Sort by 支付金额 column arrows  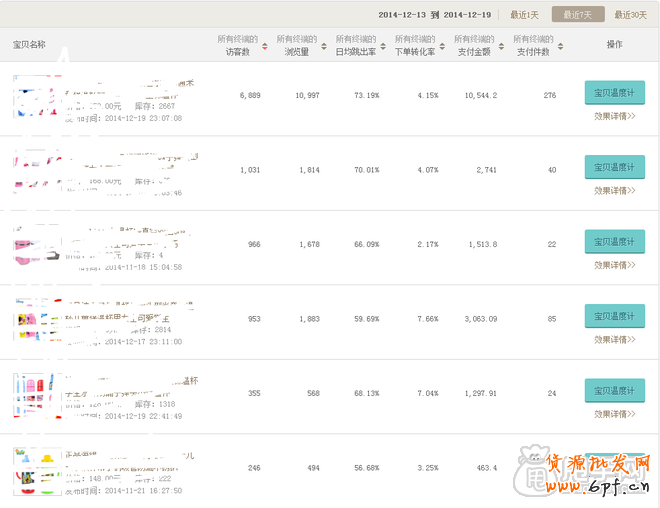502,45
